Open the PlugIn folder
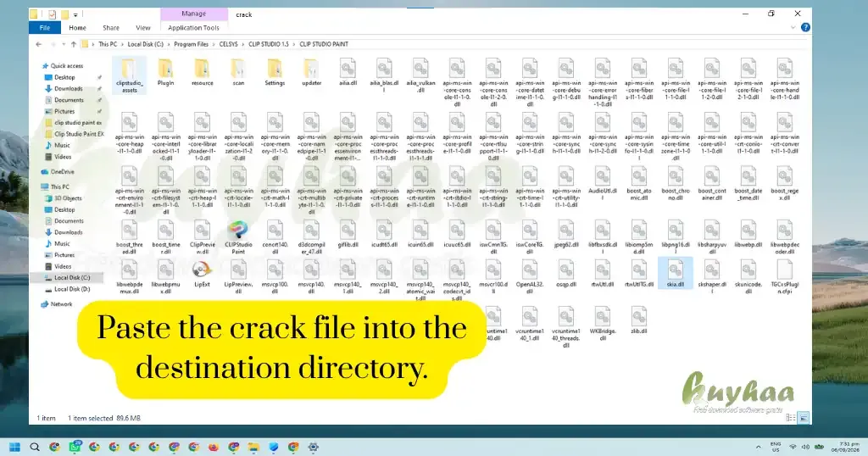The height and width of the screenshot is (456, 868). (x=165, y=73)
